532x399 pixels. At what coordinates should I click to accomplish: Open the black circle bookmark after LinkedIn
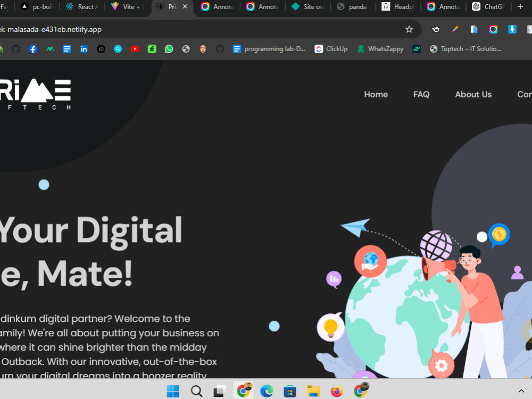(101, 49)
